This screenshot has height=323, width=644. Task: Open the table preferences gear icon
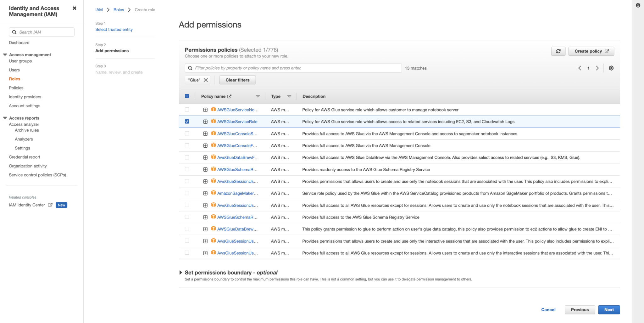click(611, 68)
